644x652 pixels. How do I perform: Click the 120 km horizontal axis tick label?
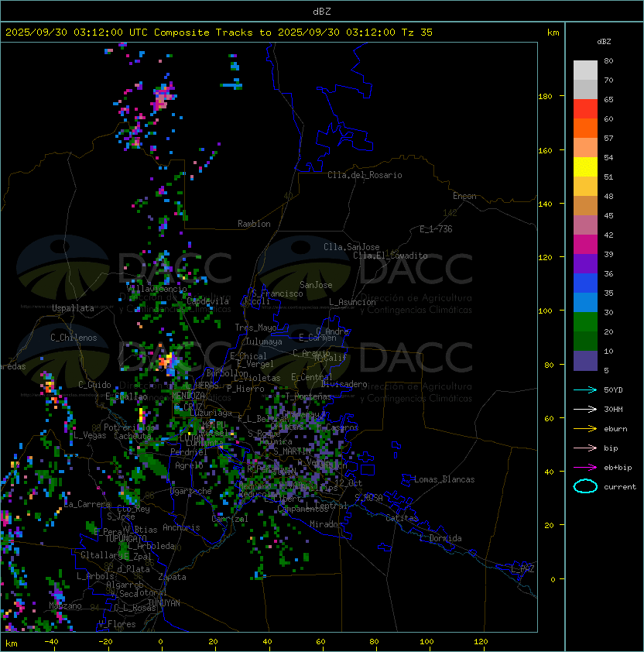(481, 642)
